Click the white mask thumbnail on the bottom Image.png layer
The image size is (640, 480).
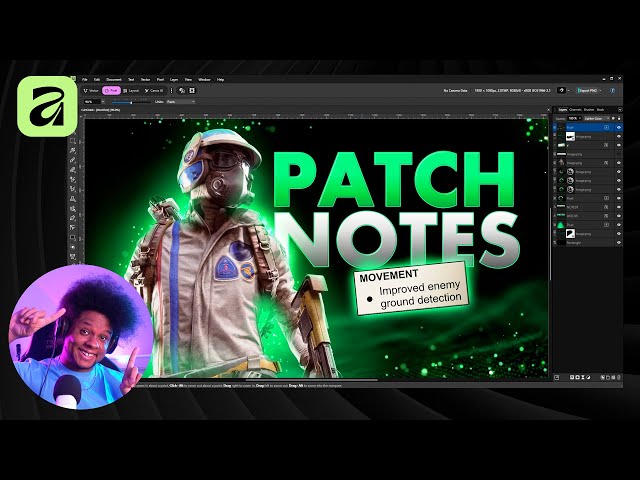point(570,233)
